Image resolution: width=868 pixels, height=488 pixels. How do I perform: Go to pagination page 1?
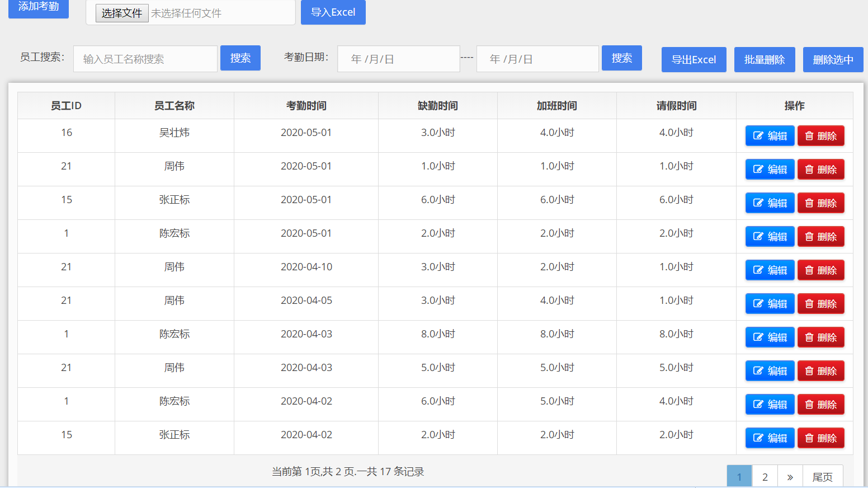pos(739,477)
